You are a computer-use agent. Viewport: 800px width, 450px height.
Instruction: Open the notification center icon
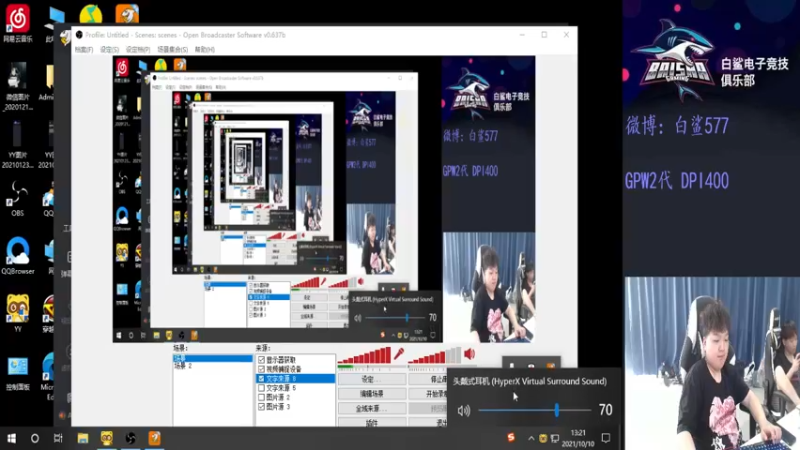point(606,438)
